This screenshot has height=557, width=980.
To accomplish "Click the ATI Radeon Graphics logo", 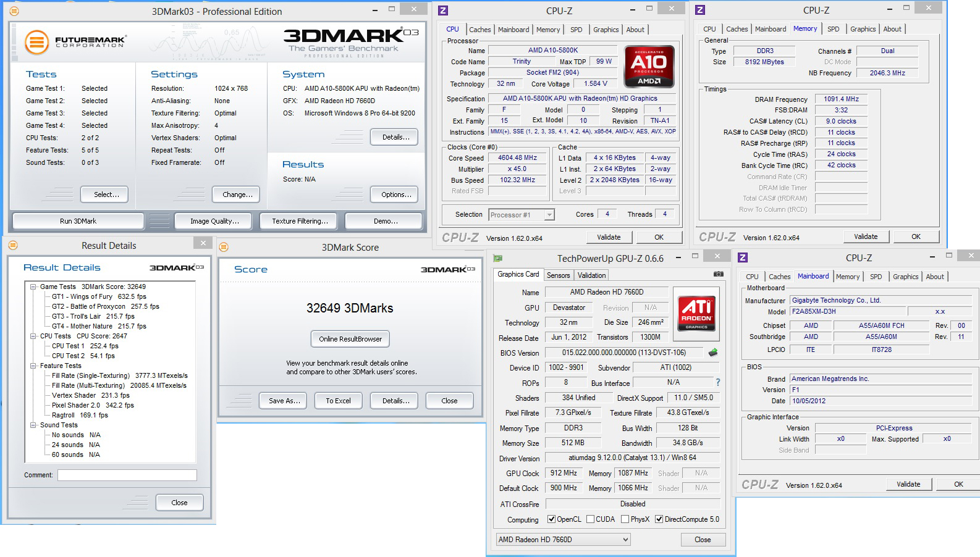I will click(696, 312).
